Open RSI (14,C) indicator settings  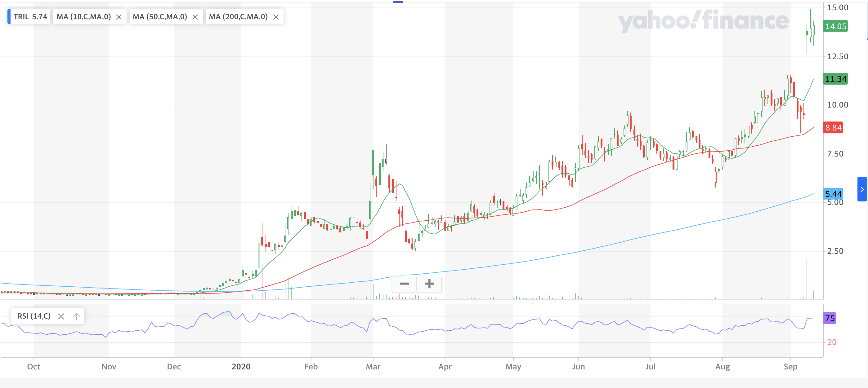pos(34,316)
